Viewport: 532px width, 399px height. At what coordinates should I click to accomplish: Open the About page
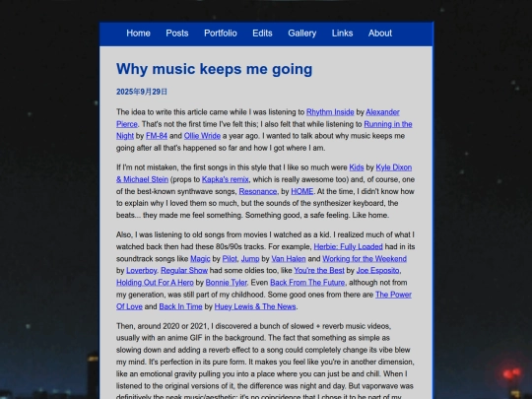pos(380,33)
